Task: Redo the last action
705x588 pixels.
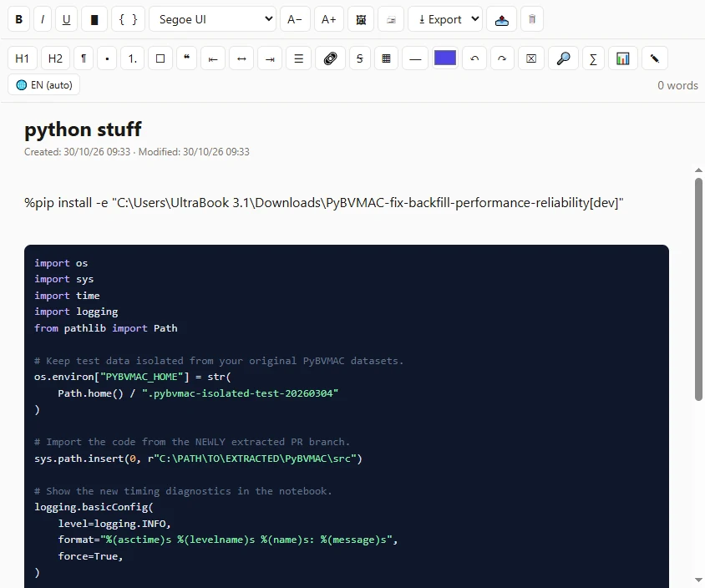Action: coord(502,58)
